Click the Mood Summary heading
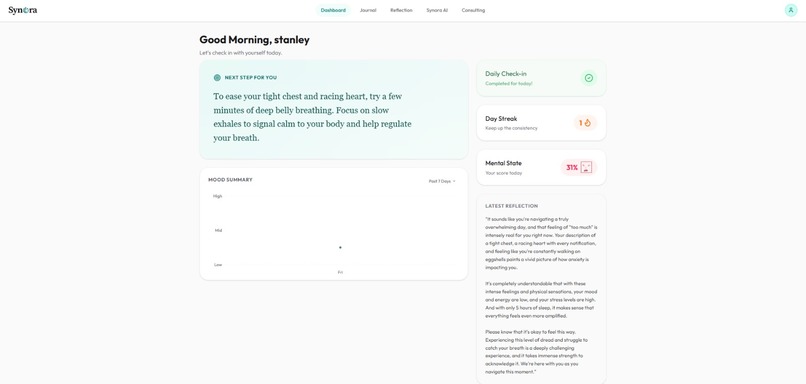 230,180
